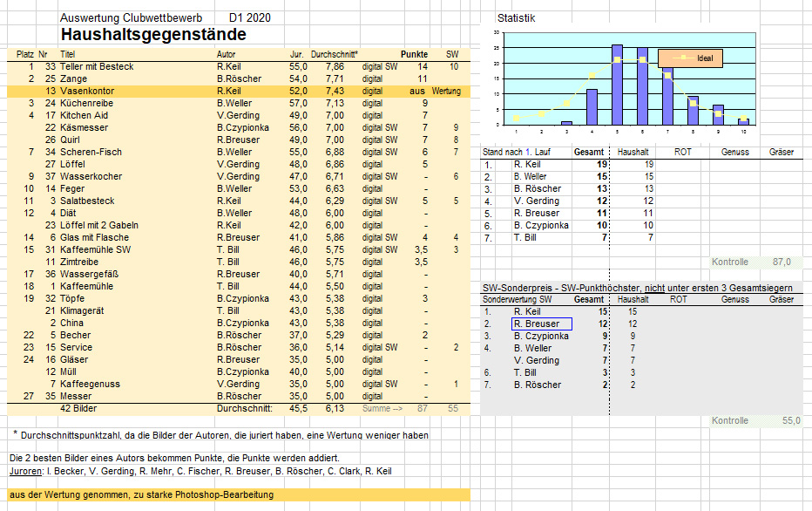This screenshot has width=812, height=511.
Task: Select the 'SW-Sonderpreis' heading line
Action: tap(638, 288)
